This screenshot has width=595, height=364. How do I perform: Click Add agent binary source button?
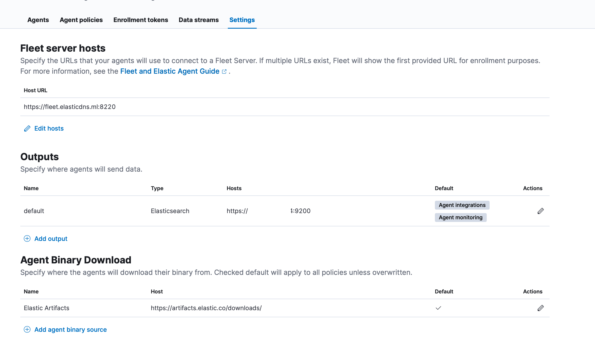[x=71, y=329]
